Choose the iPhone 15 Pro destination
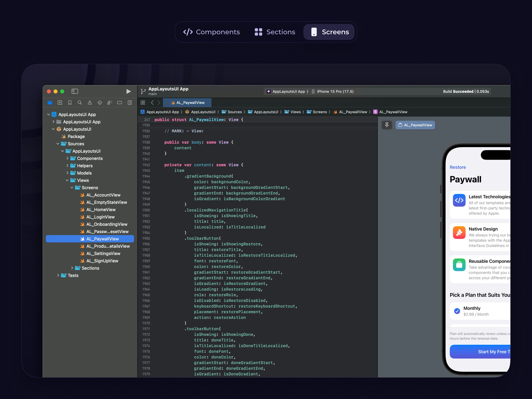Viewport: 532px width, 399px height. [333, 91]
